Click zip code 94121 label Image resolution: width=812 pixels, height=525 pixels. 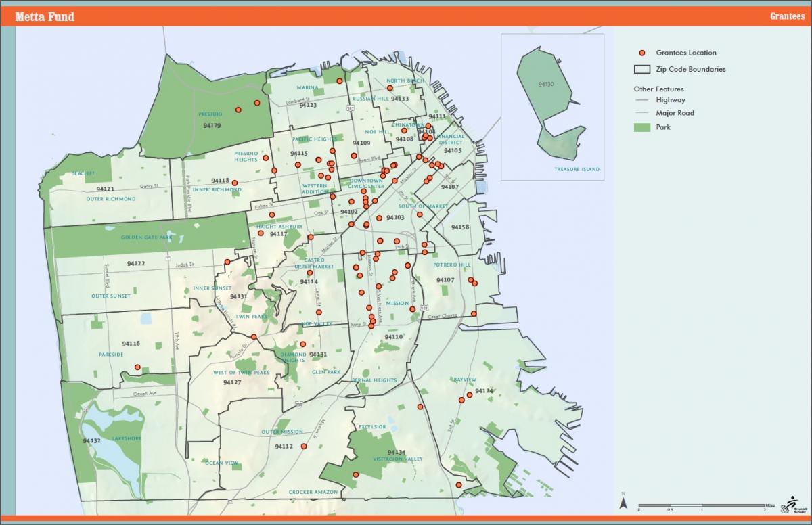106,189
